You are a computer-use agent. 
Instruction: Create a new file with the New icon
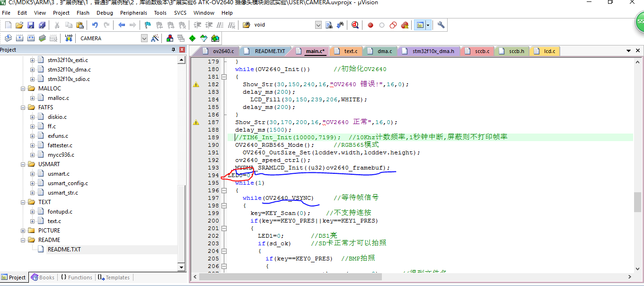[8, 25]
